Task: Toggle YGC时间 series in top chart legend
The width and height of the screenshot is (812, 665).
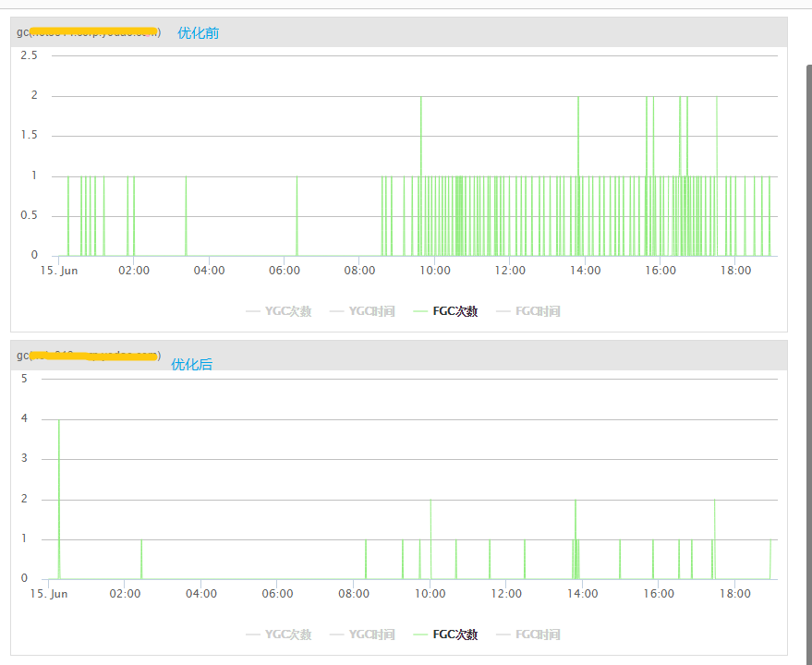Action: [x=362, y=311]
